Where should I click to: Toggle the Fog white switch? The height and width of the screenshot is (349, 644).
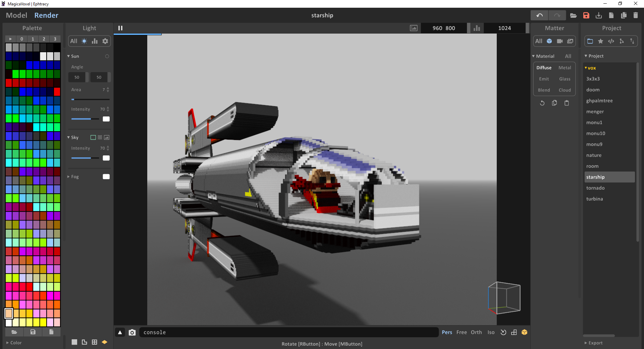(x=106, y=177)
